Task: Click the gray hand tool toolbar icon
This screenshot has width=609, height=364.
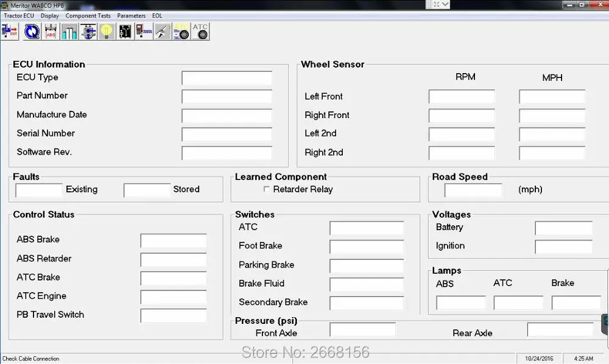Action: point(163,32)
